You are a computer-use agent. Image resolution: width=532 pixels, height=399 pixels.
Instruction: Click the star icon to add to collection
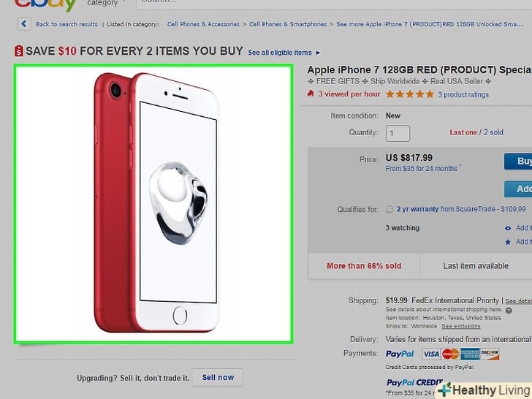[x=508, y=242]
